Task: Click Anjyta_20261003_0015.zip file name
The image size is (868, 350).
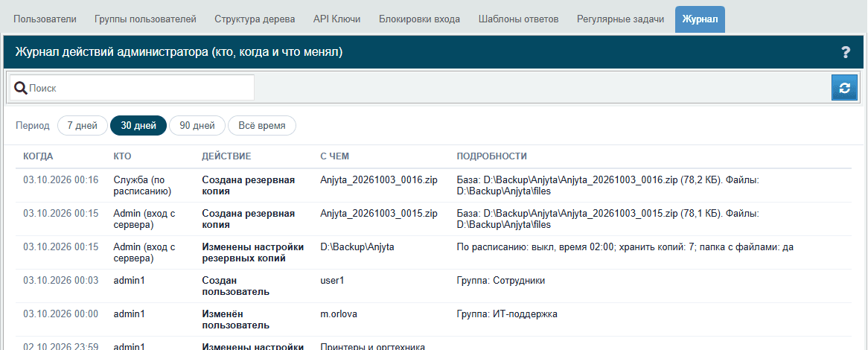Action: coord(379,213)
